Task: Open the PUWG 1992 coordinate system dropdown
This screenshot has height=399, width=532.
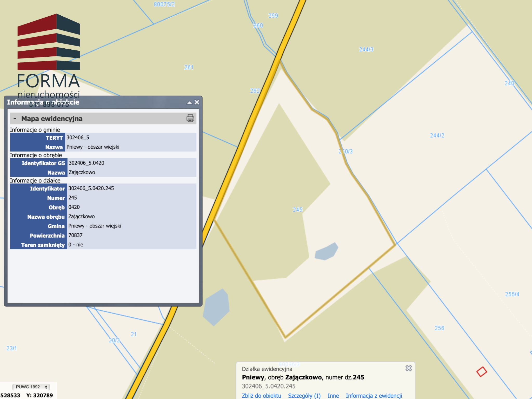Action: [x=31, y=387]
